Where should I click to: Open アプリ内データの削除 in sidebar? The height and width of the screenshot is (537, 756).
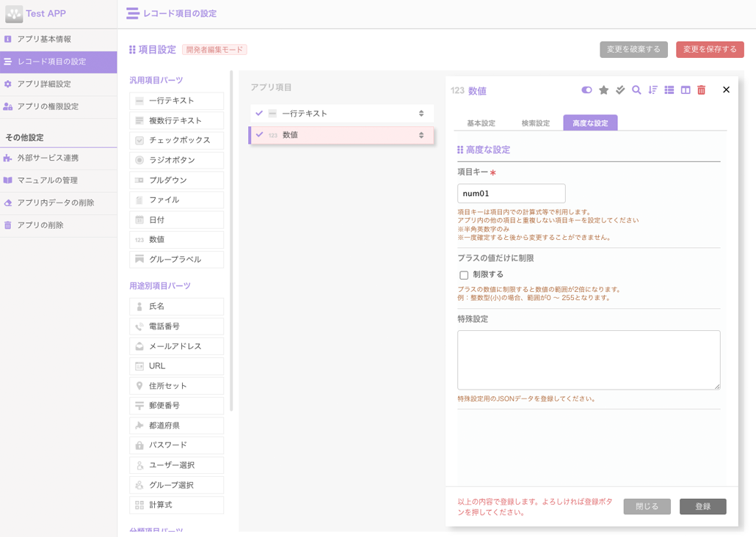coord(58,202)
